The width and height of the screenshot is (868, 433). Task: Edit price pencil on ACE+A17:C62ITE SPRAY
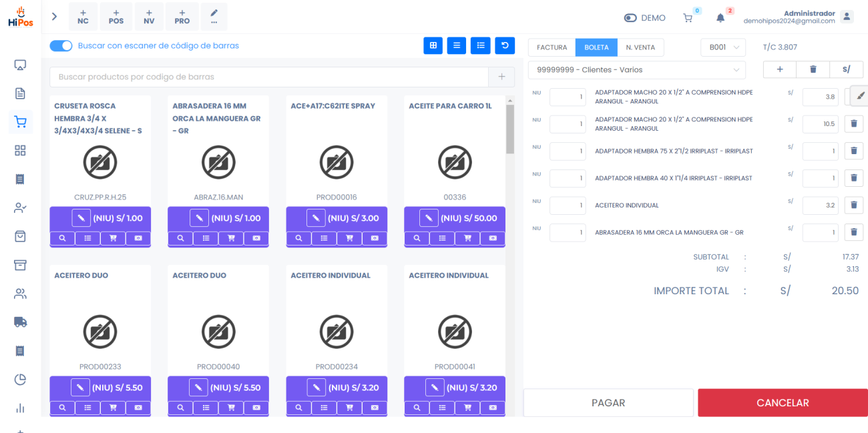[316, 218]
